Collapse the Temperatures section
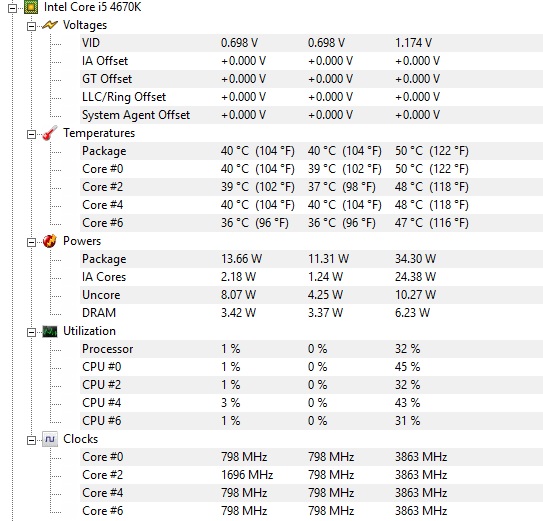543x521 pixels. (x=31, y=134)
